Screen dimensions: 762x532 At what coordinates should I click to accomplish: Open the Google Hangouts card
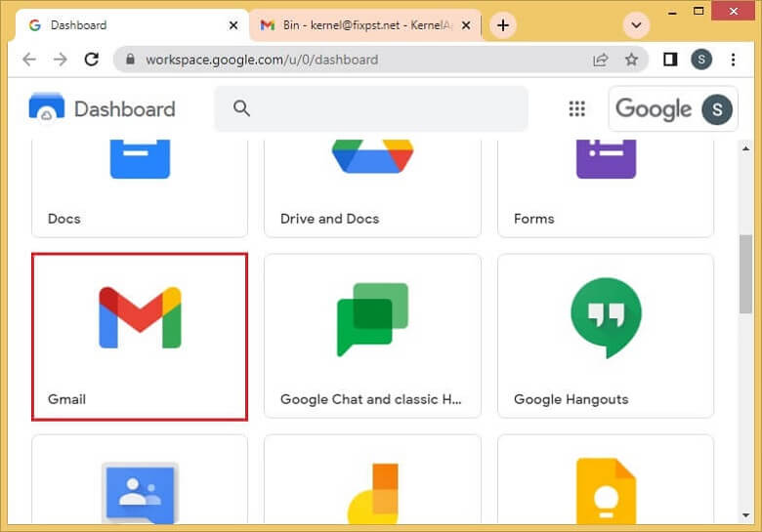coord(606,336)
